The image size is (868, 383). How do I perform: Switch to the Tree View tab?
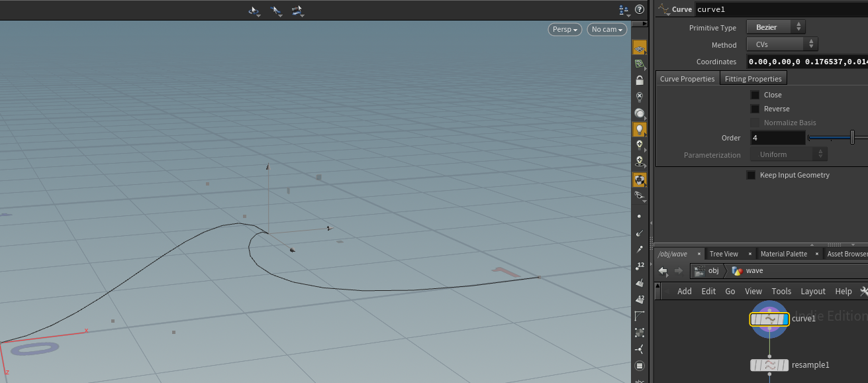pyautogui.click(x=724, y=254)
